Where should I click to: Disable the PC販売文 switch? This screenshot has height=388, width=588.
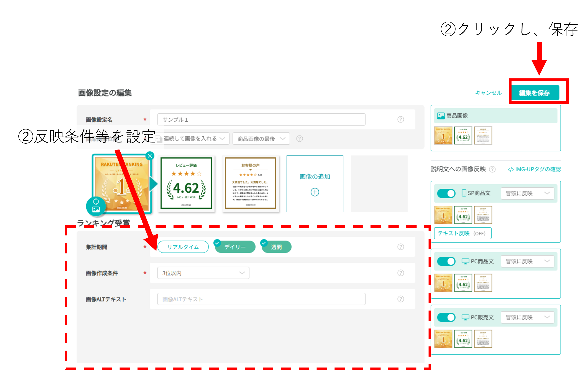tap(446, 317)
